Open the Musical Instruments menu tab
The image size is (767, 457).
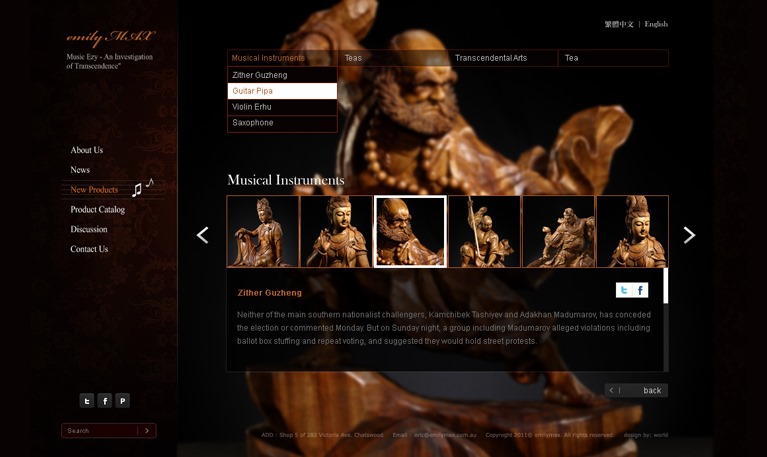pos(282,58)
